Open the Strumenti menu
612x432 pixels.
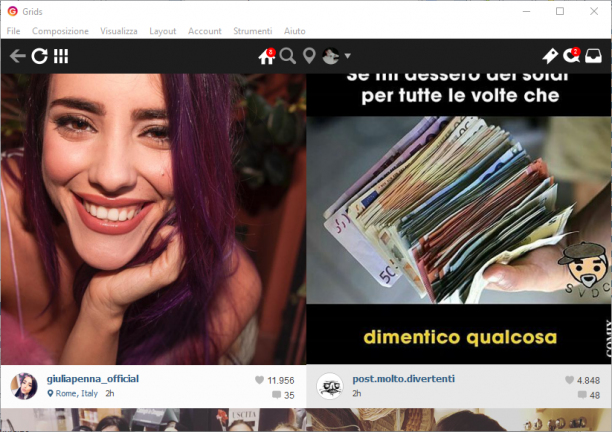pos(253,31)
